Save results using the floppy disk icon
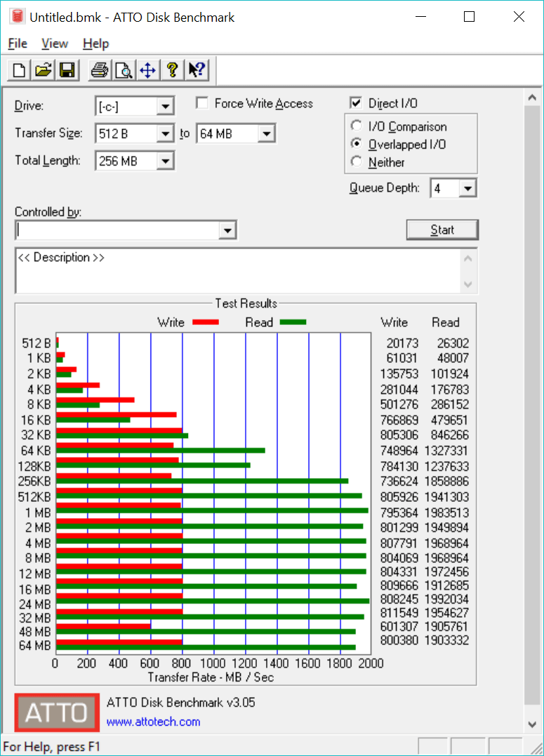Viewport: 544px width, 756px height. click(67, 70)
